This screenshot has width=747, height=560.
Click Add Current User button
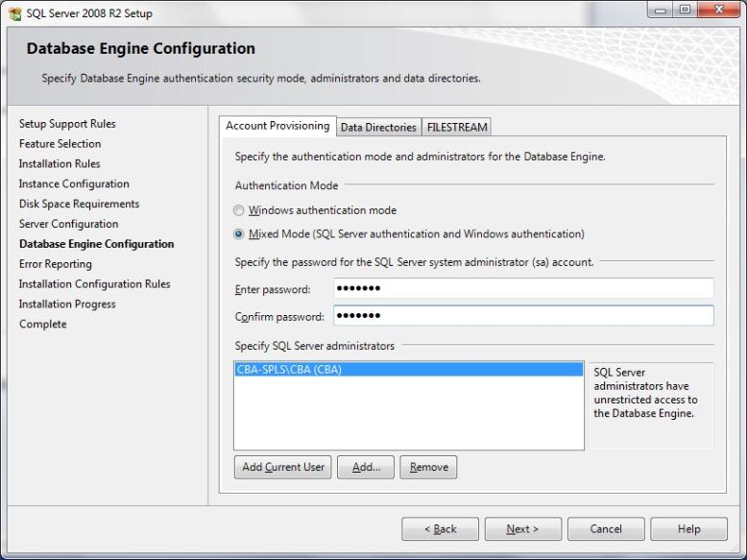tap(283, 467)
